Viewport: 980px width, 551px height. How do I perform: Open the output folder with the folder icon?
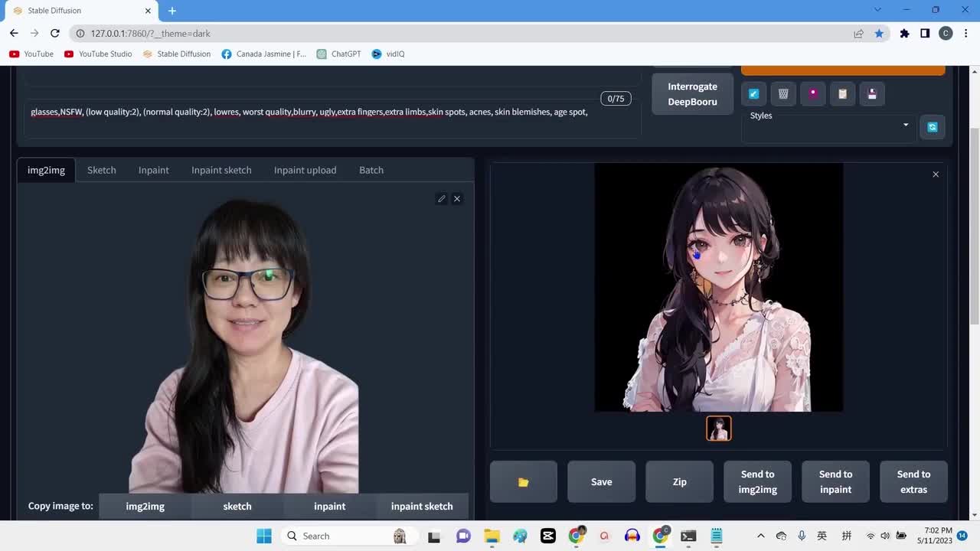(x=524, y=482)
